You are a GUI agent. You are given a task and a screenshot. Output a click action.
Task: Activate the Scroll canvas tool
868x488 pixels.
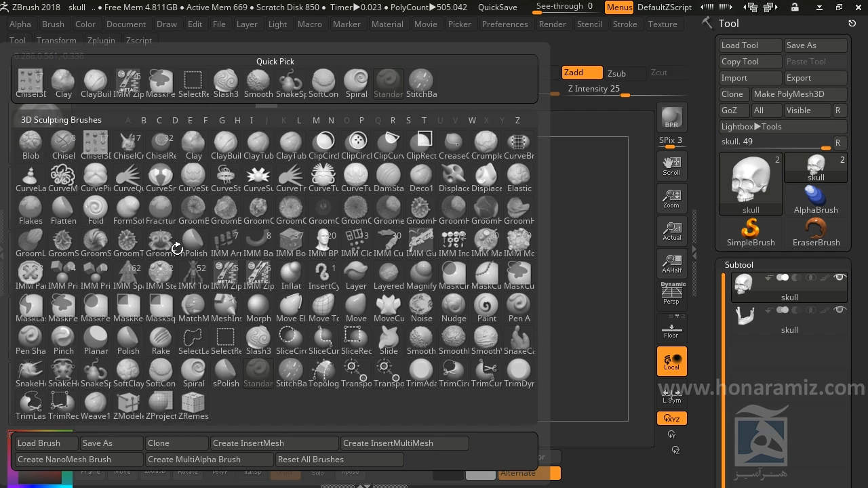pyautogui.click(x=671, y=165)
